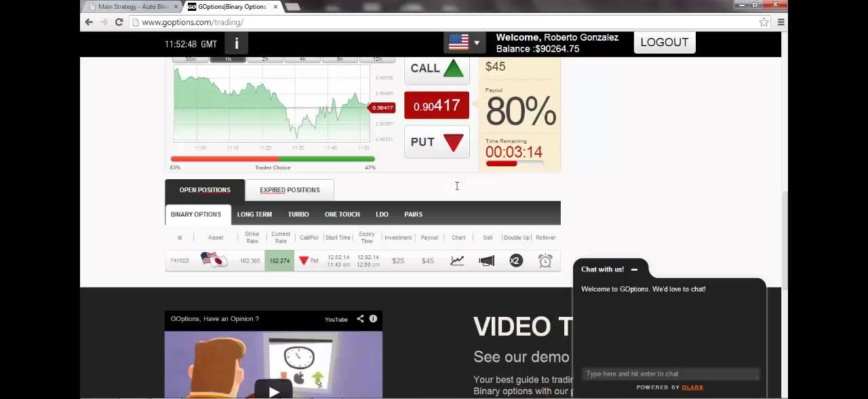Click the YouTube logo on video
The height and width of the screenshot is (399, 868).
point(336,319)
